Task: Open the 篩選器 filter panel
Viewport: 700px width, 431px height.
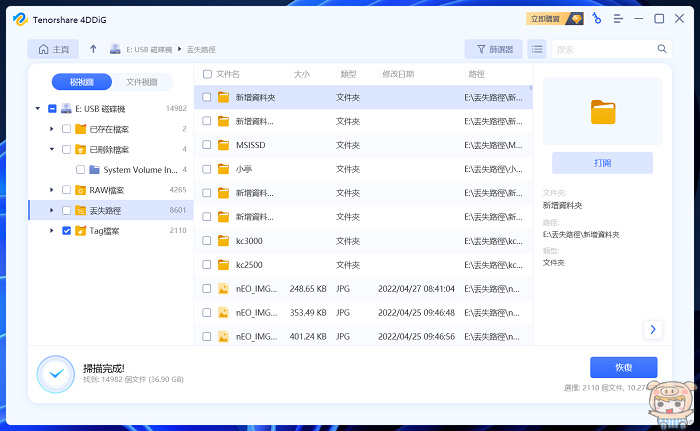Action: point(494,49)
